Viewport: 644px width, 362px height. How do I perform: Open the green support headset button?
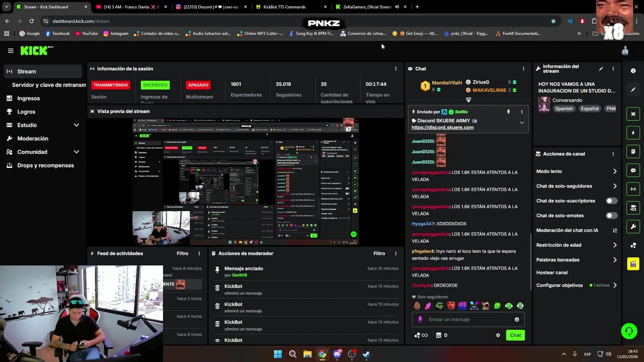tap(629, 331)
